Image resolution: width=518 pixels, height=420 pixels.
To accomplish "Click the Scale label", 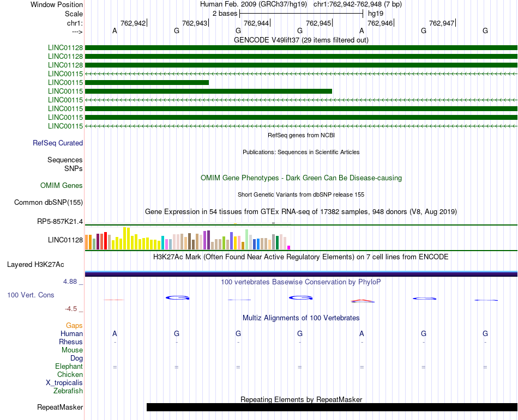I will [x=74, y=14].
